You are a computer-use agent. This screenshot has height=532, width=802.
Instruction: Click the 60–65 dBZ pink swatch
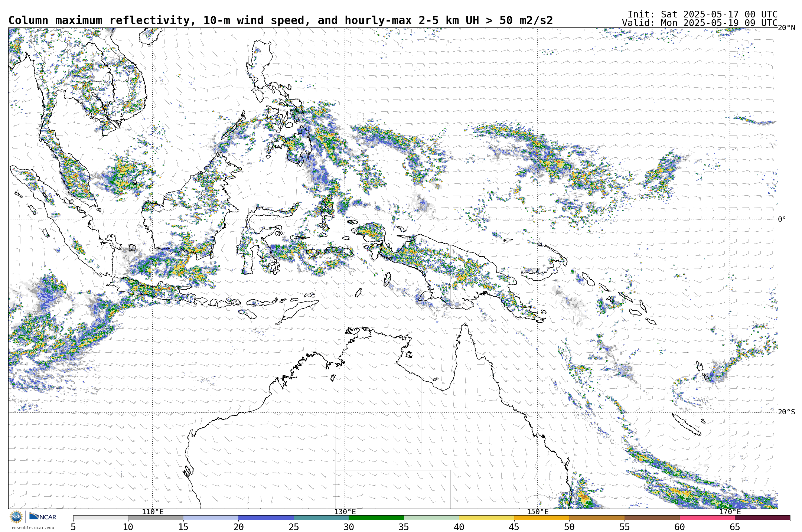(707, 518)
